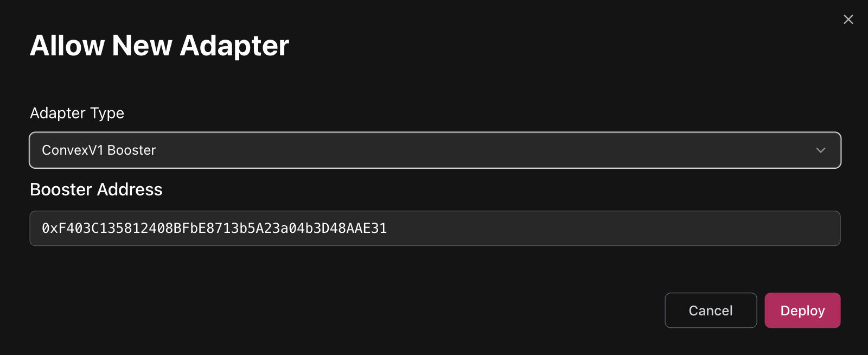The width and height of the screenshot is (868, 355).
Task: Dismiss the modal with the close icon
Action: [x=848, y=20]
